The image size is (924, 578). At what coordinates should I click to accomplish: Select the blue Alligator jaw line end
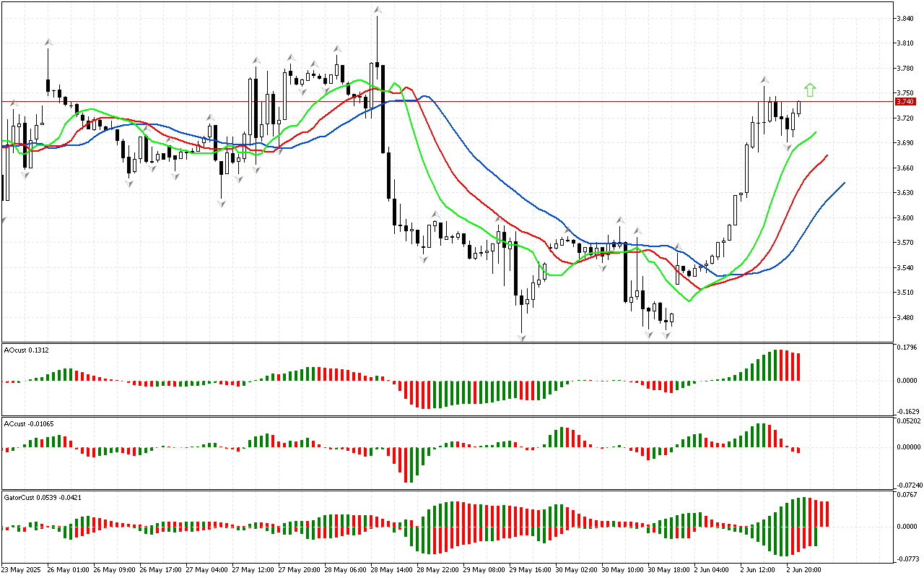(844, 184)
